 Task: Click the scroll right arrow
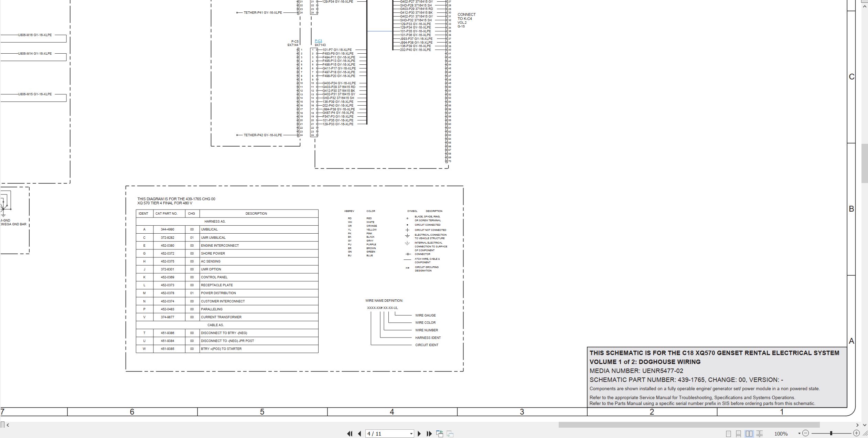click(x=857, y=425)
